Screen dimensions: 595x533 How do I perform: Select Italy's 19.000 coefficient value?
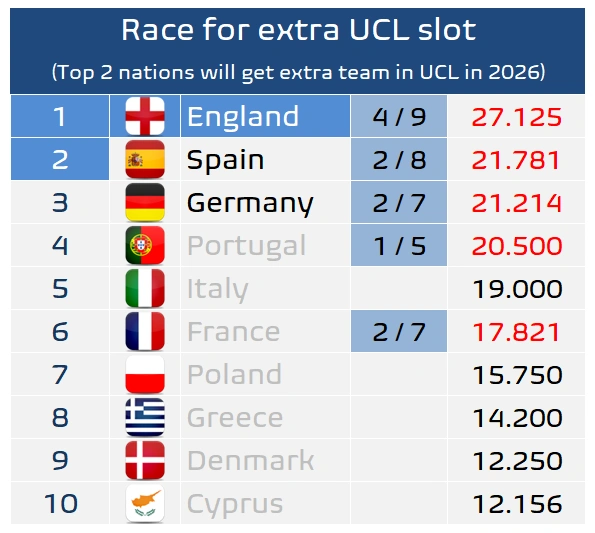[x=518, y=289]
